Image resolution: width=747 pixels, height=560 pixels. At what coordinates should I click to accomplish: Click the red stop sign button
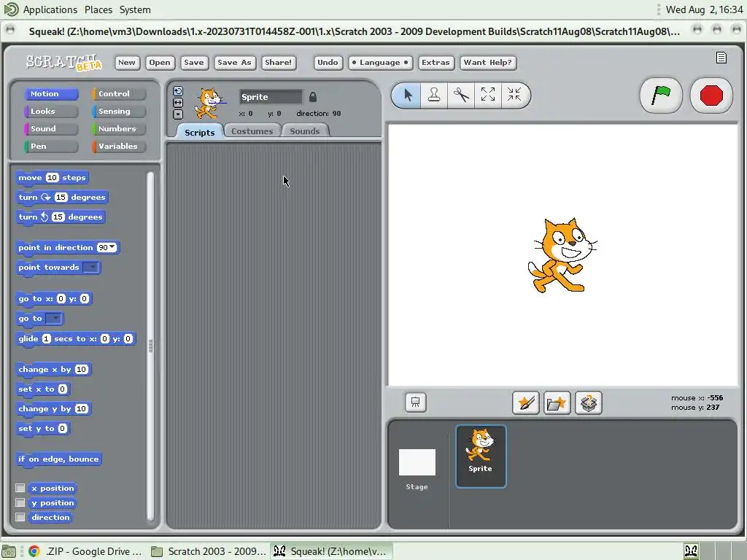pyautogui.click(x=711, y=96)
